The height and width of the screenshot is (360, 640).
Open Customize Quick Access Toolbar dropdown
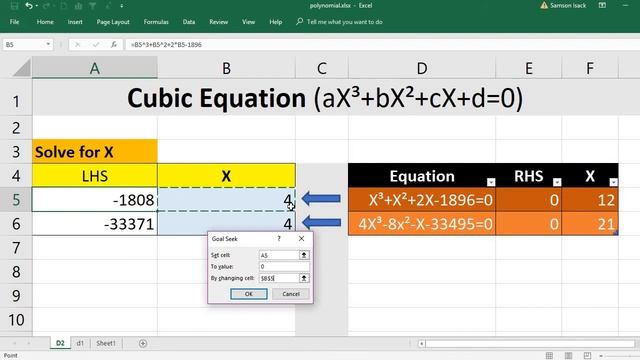pos(122,6)
